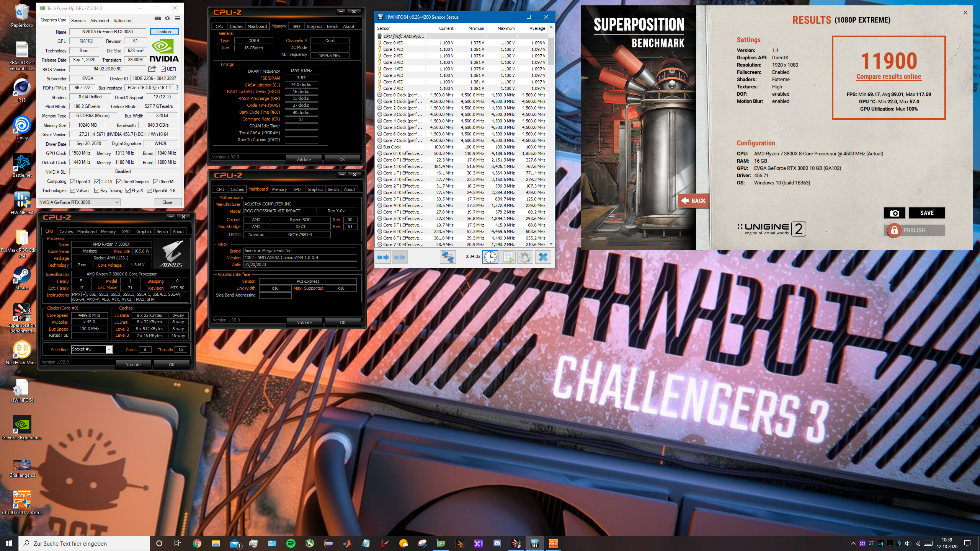Open the GPU-Z hamburger menu
This screenshot has height=551, width=980.
tap(177, 18)
